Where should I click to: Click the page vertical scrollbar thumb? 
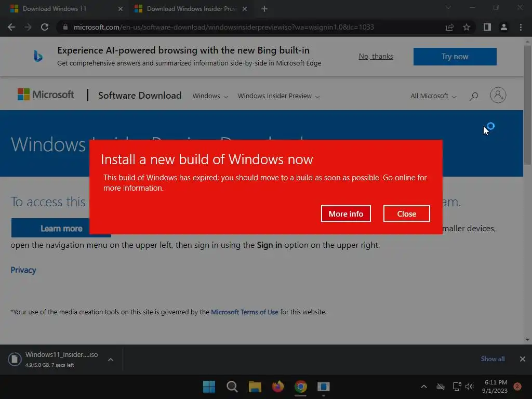[x=527, y=105]
